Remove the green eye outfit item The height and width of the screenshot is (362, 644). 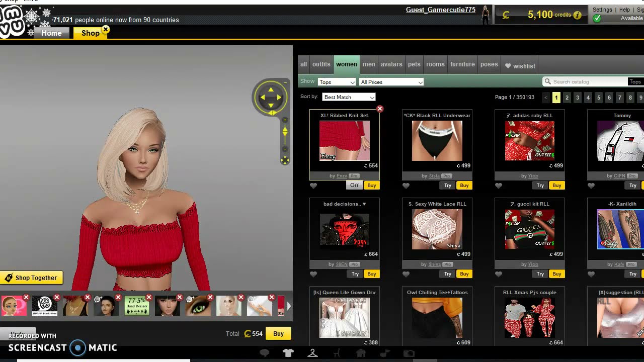click(x=210, y=298)
